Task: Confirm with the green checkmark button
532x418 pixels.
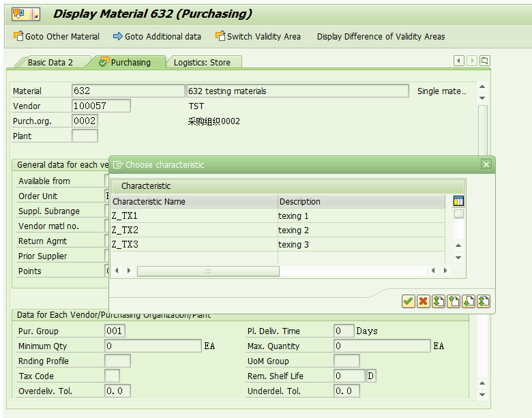Action: 408,301
